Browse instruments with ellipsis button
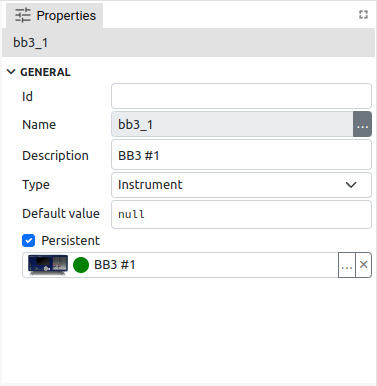 (x=347, y=265)
